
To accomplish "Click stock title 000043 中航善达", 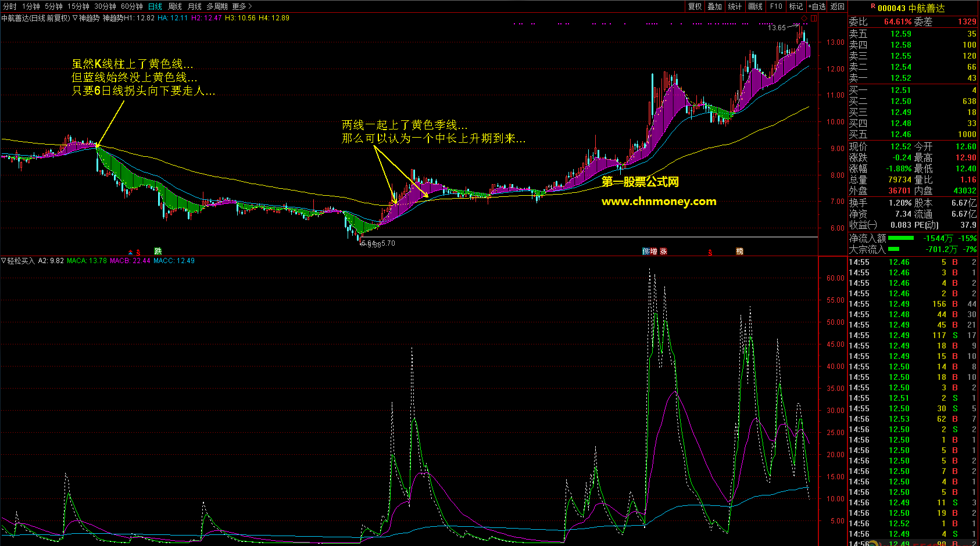I will tap(911, 8).
